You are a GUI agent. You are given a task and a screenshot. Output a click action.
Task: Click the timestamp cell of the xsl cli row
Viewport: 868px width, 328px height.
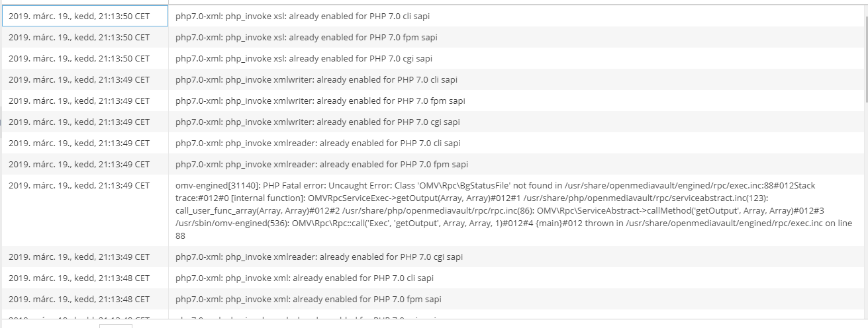tap(85, 16)
